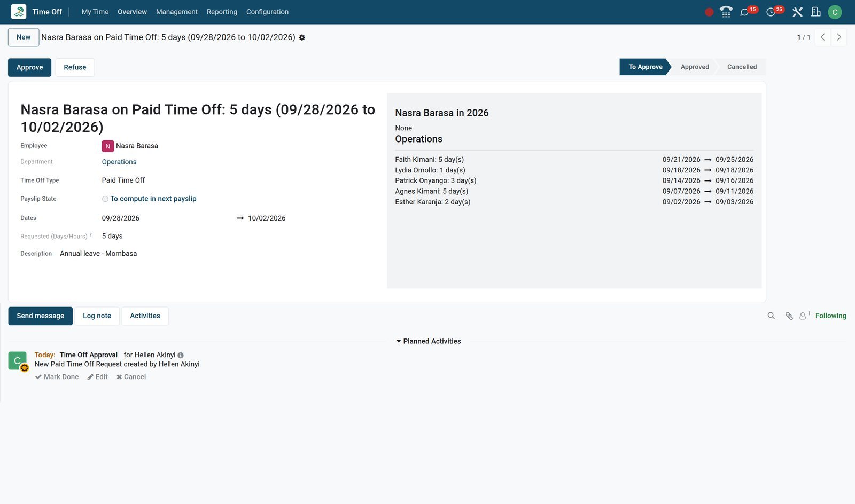Open the record actions gear icon

(x=302, y=37)
